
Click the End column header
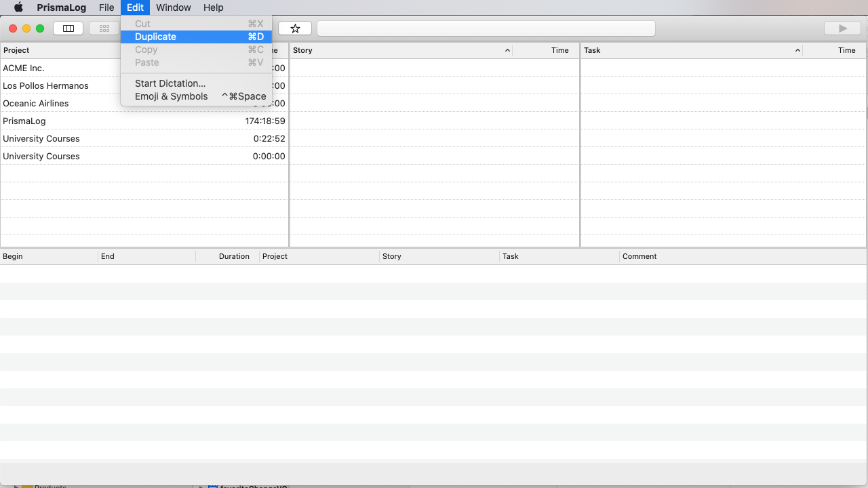click(x=146, y=256)
